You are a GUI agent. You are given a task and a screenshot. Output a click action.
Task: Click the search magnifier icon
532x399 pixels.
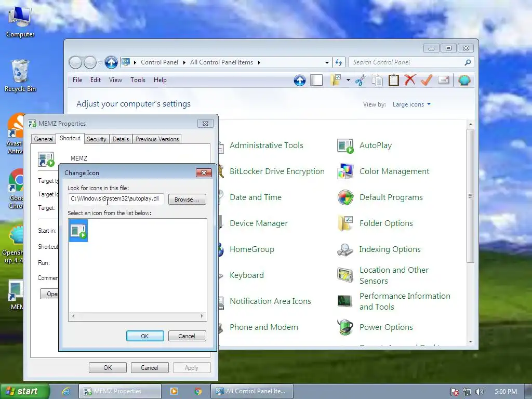[x=468, y=62]
